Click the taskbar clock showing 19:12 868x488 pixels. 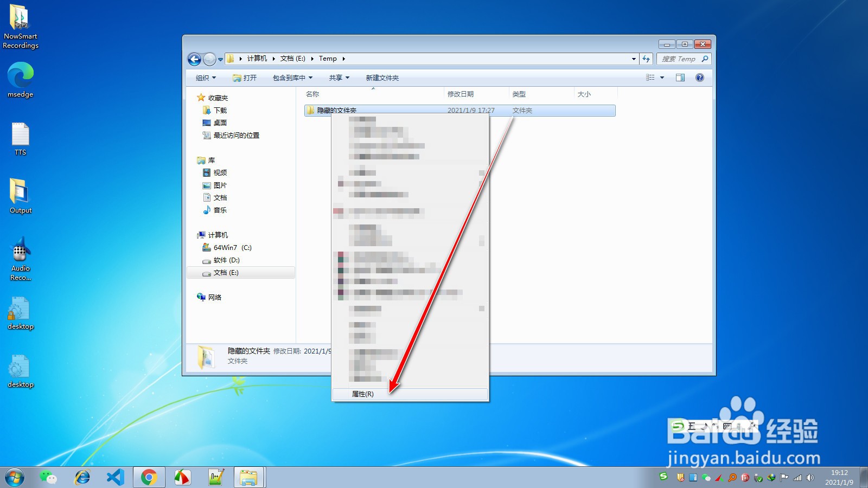[x=839, y=477]
